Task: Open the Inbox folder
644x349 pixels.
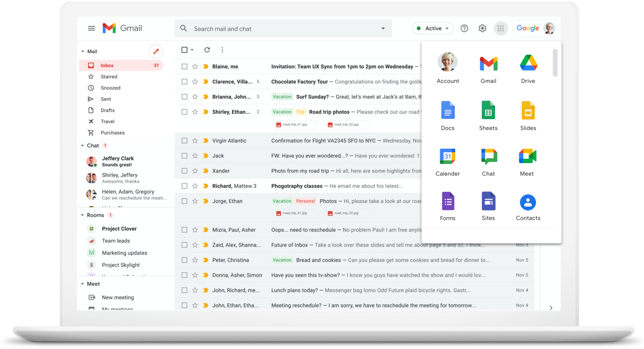Action: 121,65
